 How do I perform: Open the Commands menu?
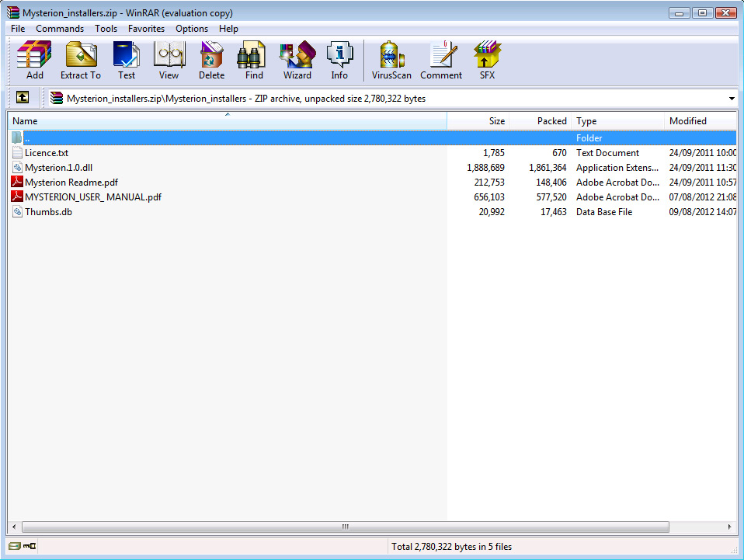(x=60, y=29)
